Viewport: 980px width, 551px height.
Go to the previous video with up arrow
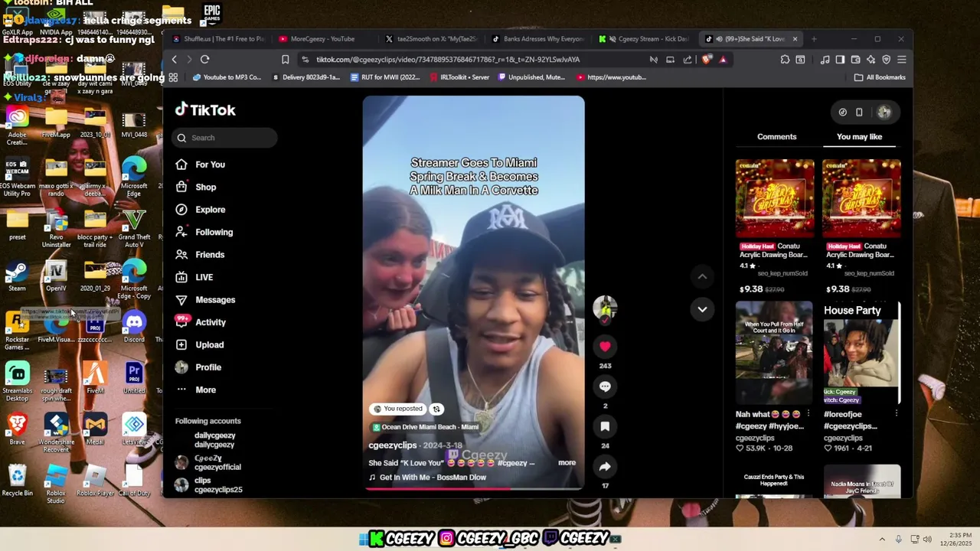point(702,276)
